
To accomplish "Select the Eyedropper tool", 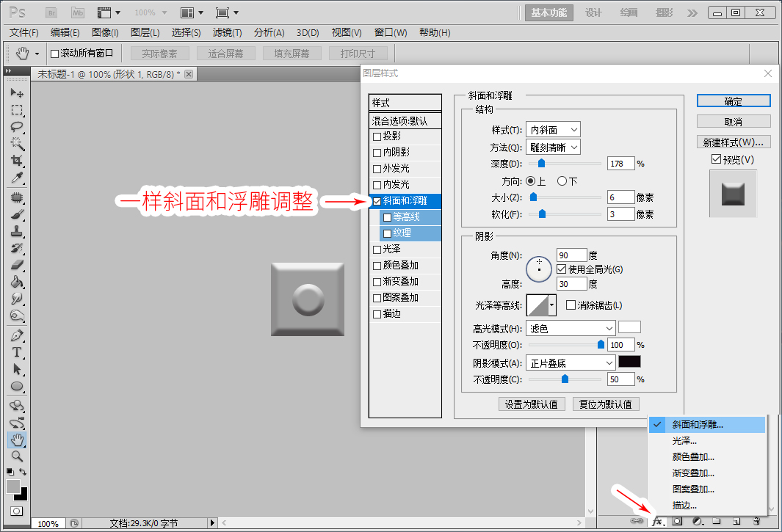I will pos(17,178).
